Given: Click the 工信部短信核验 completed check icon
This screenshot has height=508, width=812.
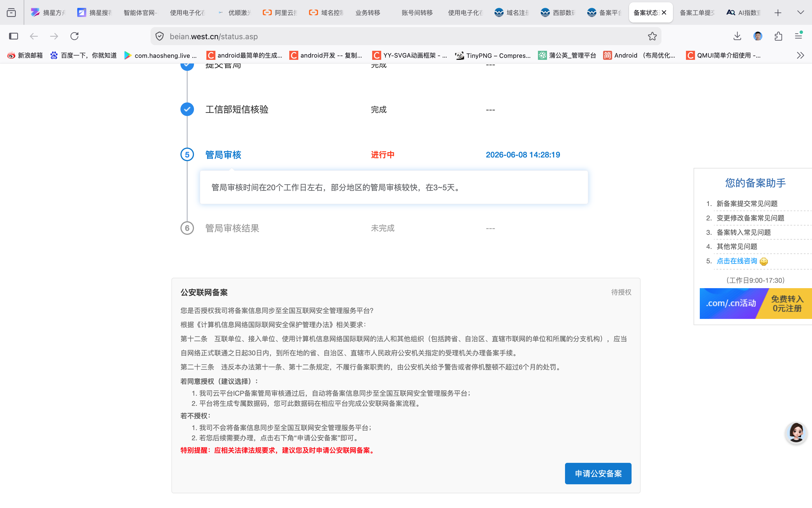Looking at the screenshot, I should [x=187, y=109].
